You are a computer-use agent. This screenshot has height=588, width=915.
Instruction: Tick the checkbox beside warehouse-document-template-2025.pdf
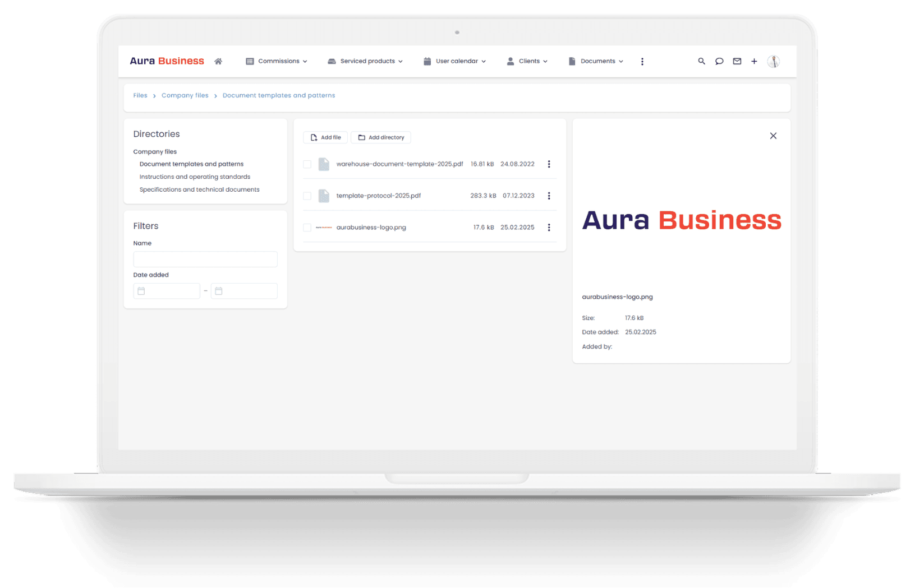(x=307, y=164)
